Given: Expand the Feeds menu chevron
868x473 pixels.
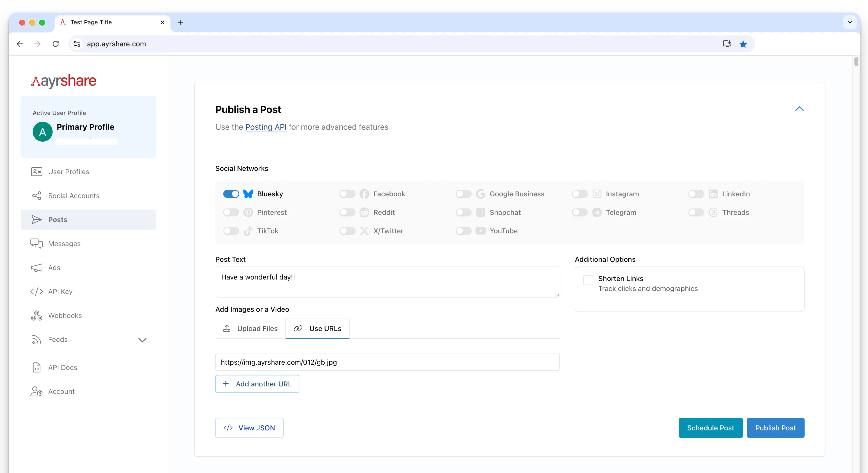Looking at the screenshot, I should tap(143, 340).
